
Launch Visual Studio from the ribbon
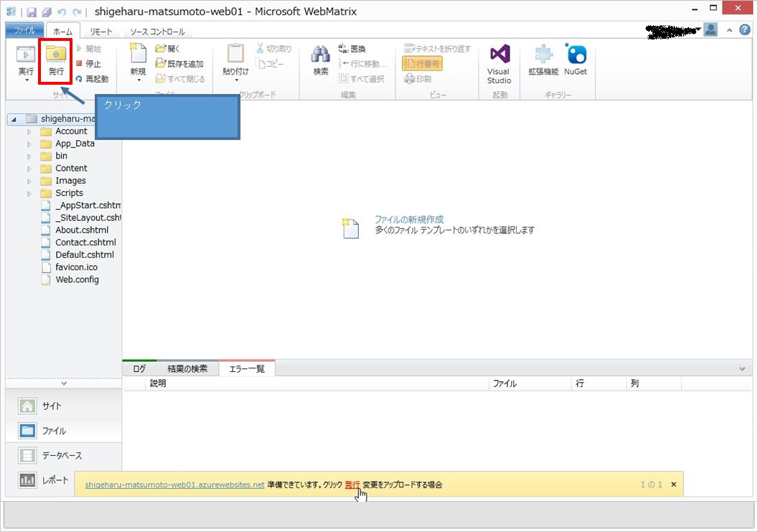(500, 65)
